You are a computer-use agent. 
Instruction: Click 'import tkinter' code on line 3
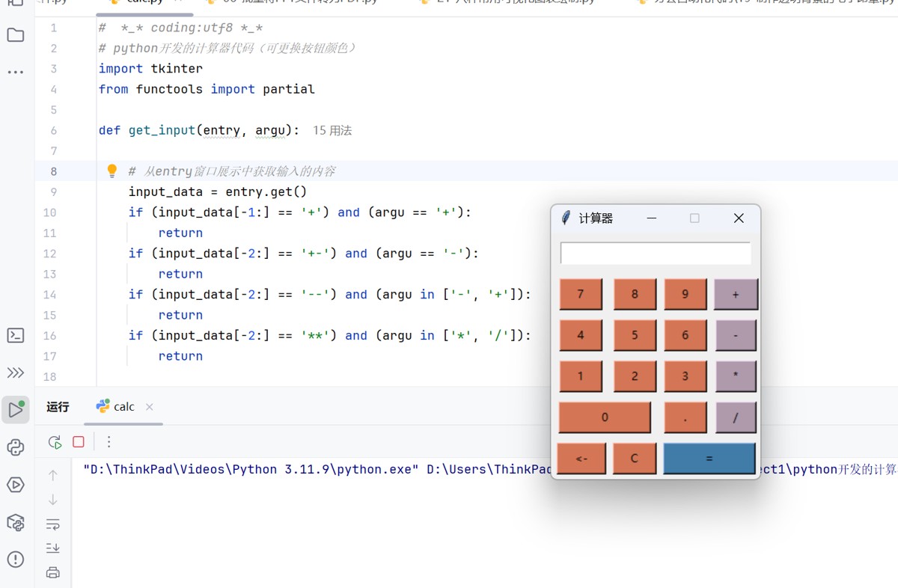[150, 69]
